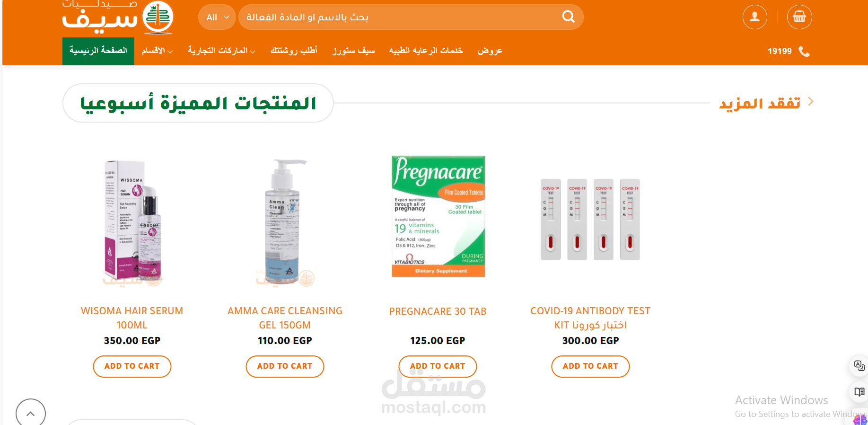This screenshot has width=868, height=425.
Task: Click the scroll-to-top arrow button
Action: click(x=31, y=413)
